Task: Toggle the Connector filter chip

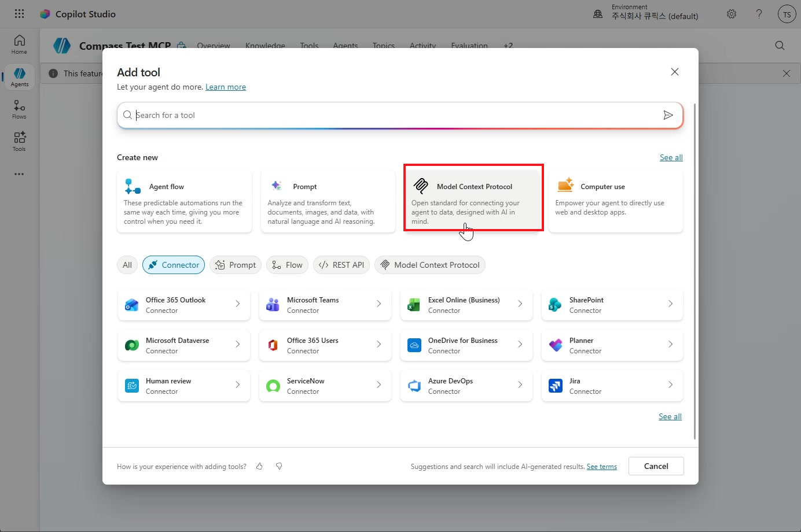Action: pyautogui.click(x=174, y=265)
